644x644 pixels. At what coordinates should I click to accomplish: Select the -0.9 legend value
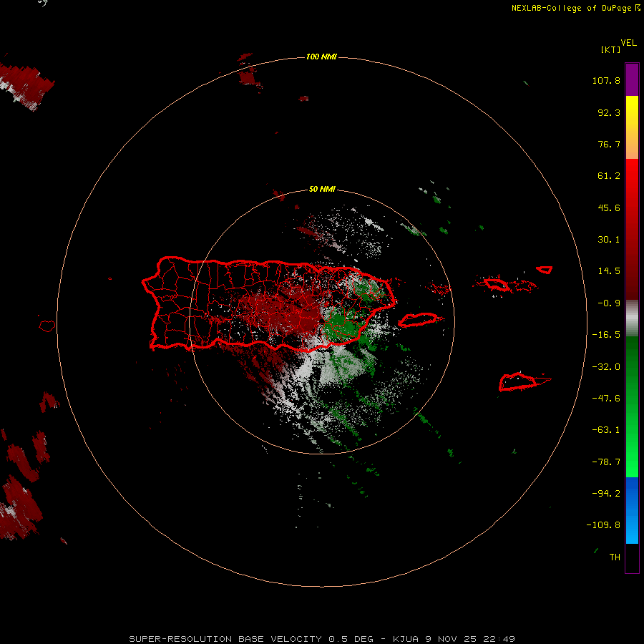[609, 303]
